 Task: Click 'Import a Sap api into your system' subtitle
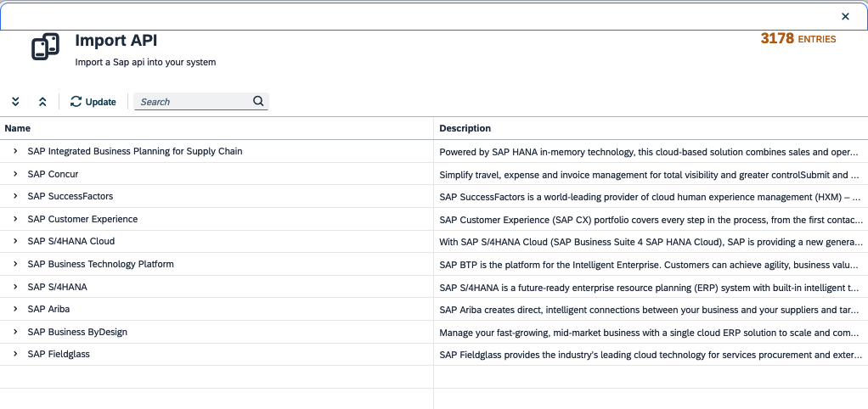pyautogui.click(x=145, y=63)
